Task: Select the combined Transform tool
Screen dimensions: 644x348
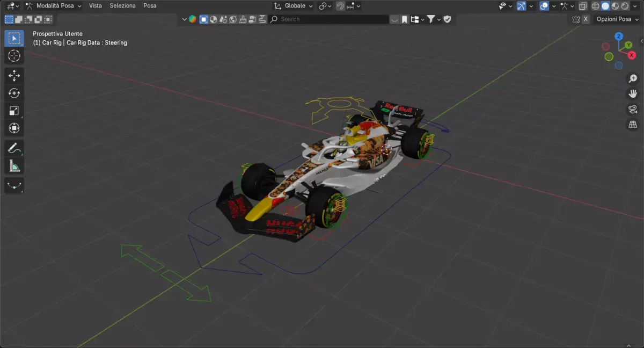Action: tap(14, 128)
